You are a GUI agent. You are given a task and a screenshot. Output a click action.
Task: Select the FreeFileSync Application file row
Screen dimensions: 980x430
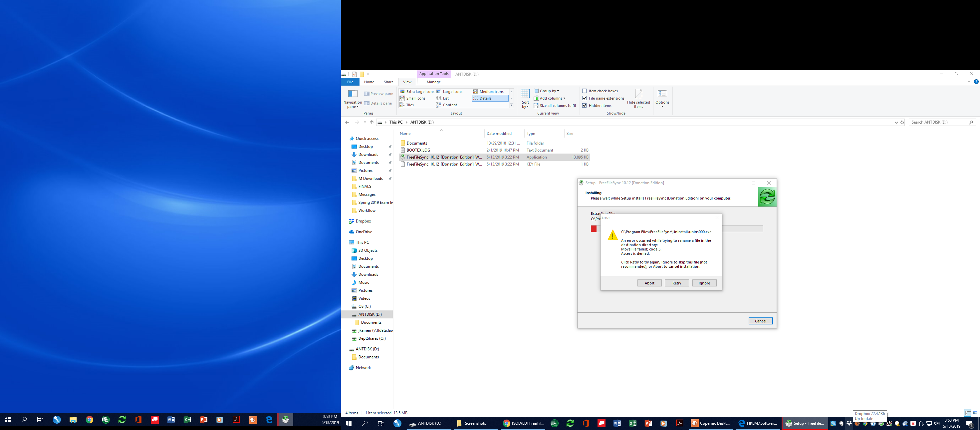point(494,157)
